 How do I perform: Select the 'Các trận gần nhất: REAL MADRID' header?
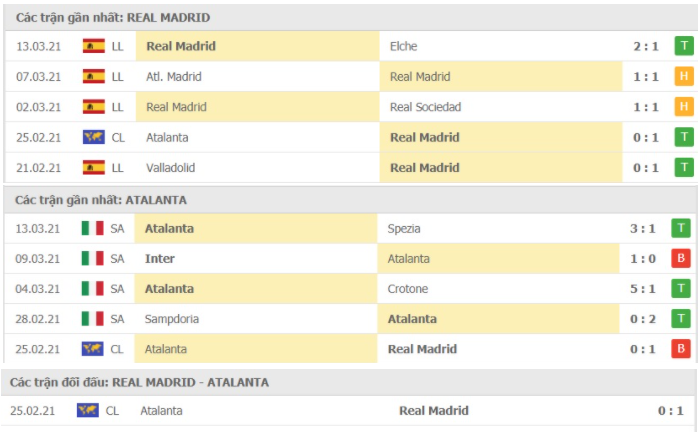(112, 18)
